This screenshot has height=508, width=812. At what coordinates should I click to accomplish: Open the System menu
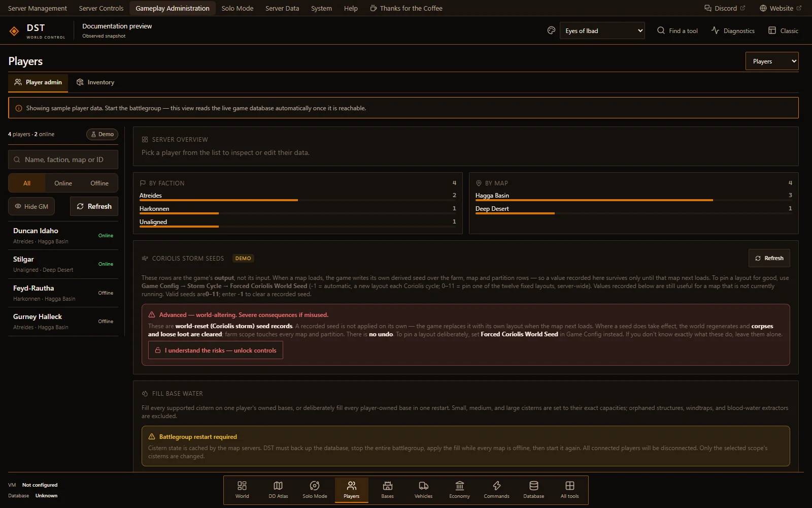(321, 8)
